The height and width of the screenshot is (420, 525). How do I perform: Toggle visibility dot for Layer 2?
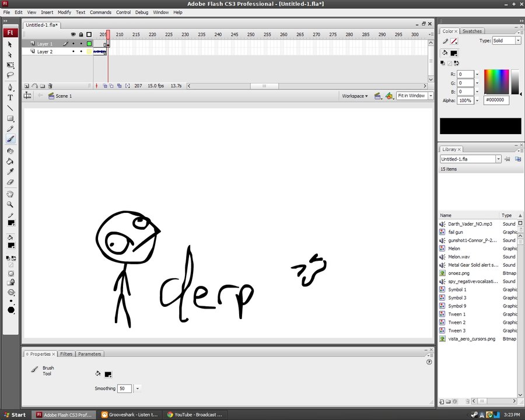73,52
